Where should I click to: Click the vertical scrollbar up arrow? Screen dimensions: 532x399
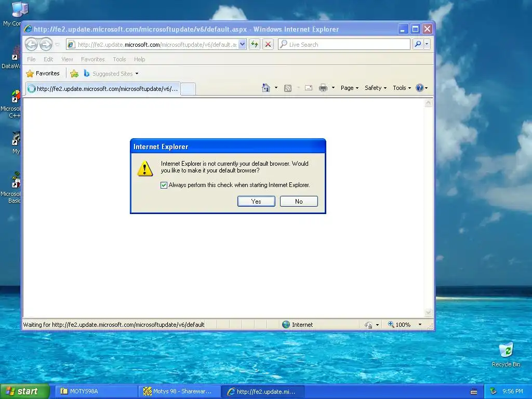tap(429, 103)
